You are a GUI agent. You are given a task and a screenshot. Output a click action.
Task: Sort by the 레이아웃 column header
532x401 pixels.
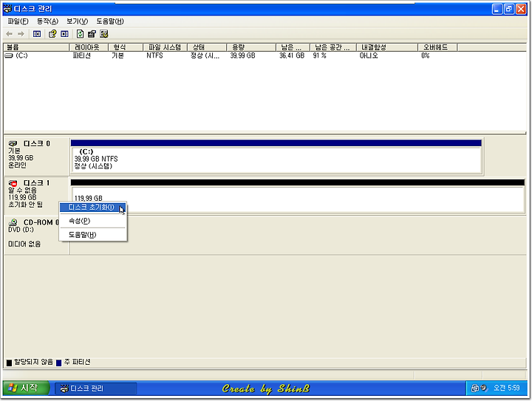pos(89,47)
